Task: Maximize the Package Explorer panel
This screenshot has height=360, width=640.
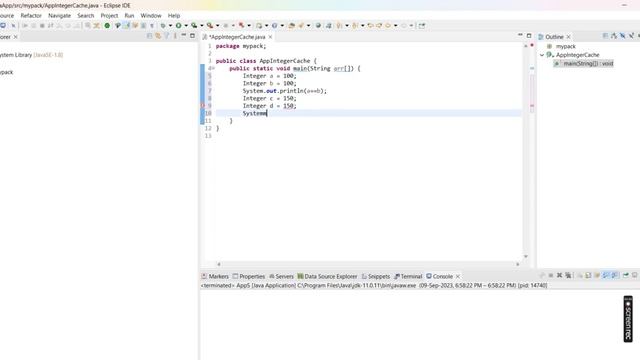Action: point(192,36)
